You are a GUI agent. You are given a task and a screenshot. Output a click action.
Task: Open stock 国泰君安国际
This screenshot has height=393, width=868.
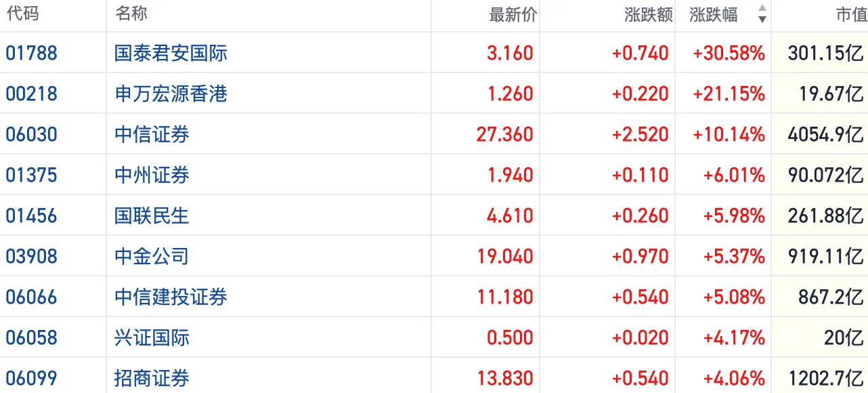pyautogui.click(x=171, y=53)
